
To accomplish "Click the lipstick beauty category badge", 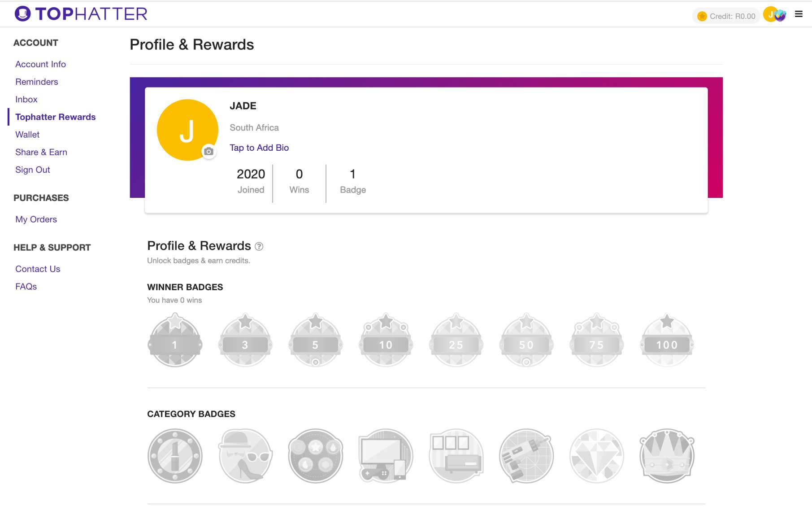I will pos(175,456).
